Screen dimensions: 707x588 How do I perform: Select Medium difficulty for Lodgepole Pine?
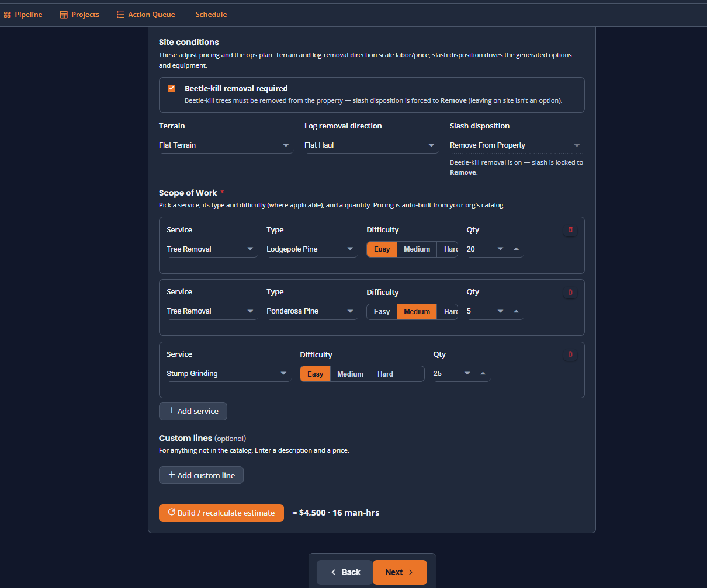[x=417, y=249]
